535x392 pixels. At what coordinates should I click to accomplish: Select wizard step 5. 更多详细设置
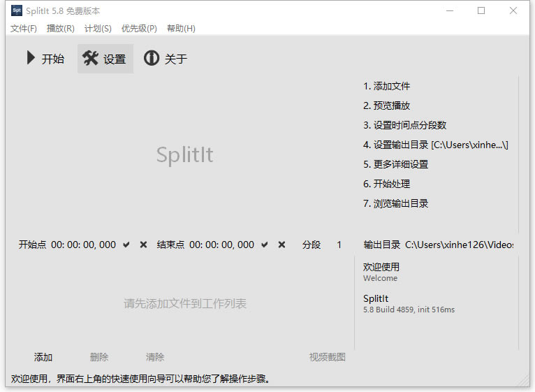coord(396,164)
